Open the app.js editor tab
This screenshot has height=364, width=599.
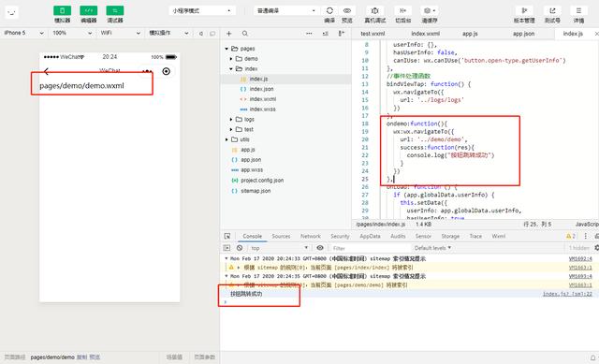coord(470,34)
